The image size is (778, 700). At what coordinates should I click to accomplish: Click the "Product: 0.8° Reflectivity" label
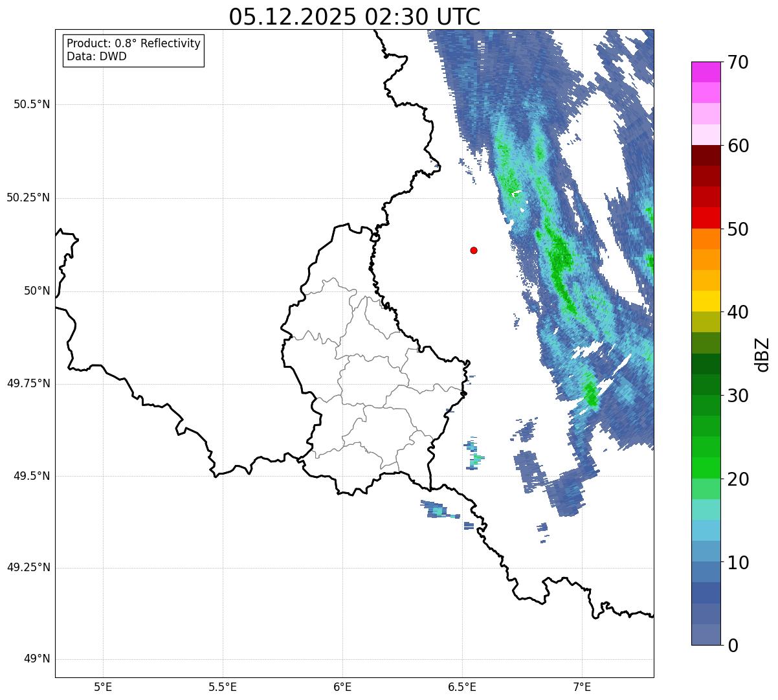134,43
